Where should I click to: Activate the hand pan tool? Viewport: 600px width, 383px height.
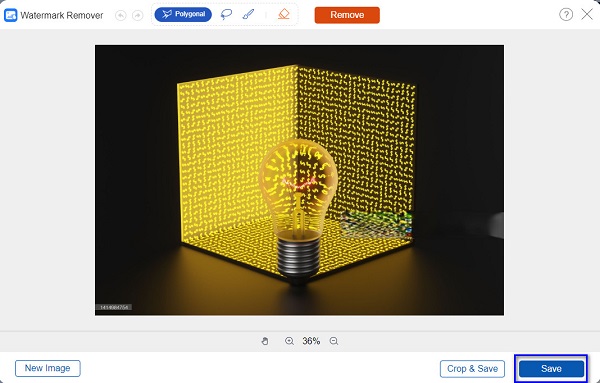tap(265, 341)
